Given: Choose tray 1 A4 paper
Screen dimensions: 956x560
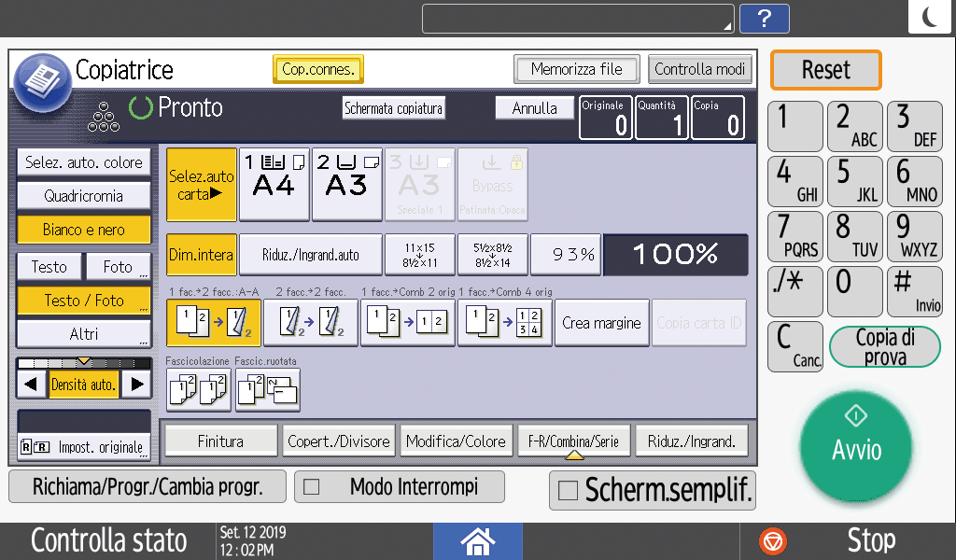Looking at the screenshot, I should (x=274, y=184).
